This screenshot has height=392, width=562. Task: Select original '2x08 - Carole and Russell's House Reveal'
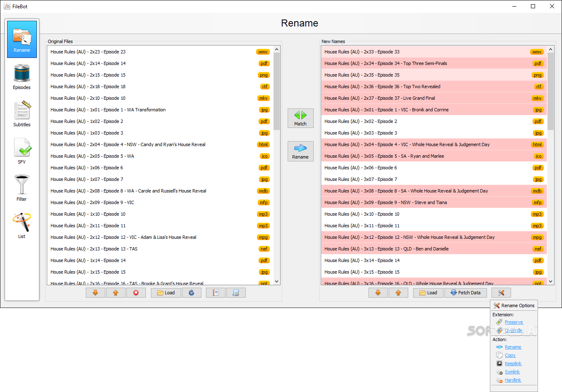coord(160,191)
